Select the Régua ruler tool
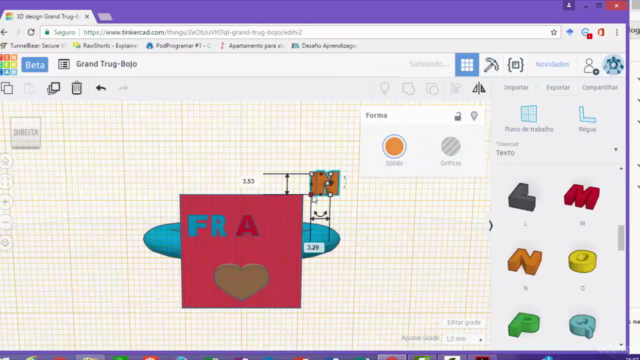The height and width of the screenshot is (360, 640). [x=587, y=119]
